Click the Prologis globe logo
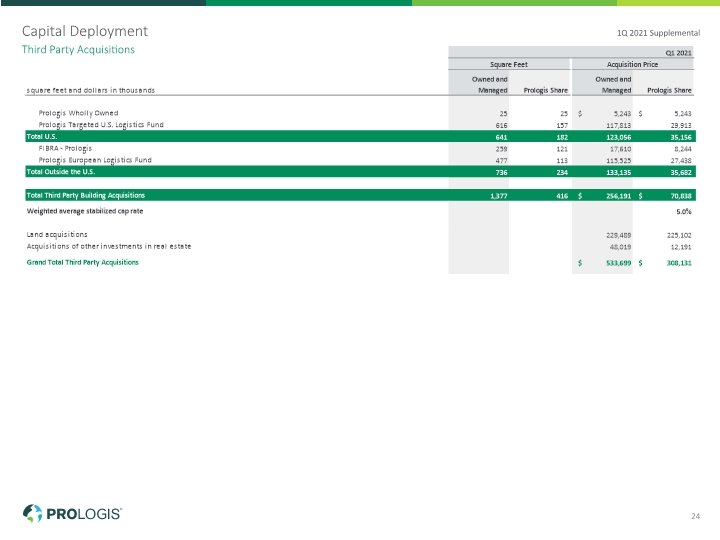The image size is (720, 540). (x=32, y=513)
